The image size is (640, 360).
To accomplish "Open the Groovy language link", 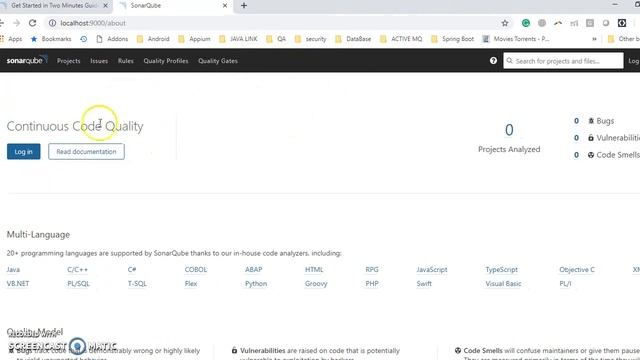I will pyautogui.click(x=316, y=284).
